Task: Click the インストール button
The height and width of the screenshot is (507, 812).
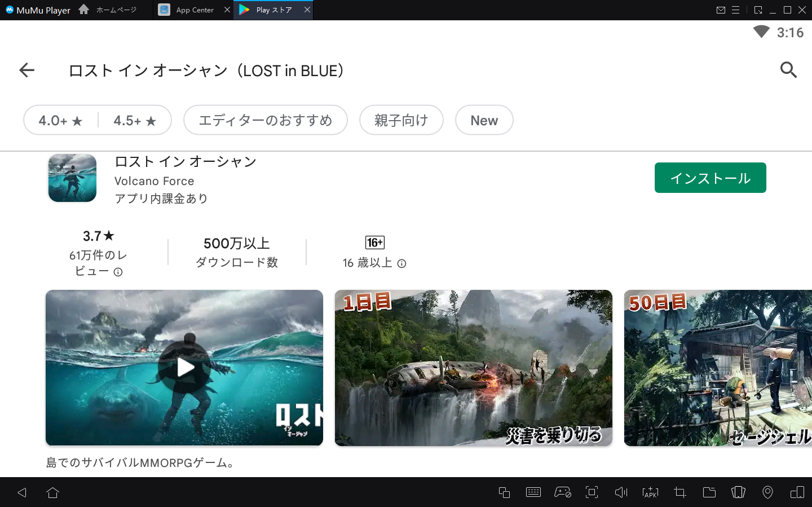Action: coord(710,178)
